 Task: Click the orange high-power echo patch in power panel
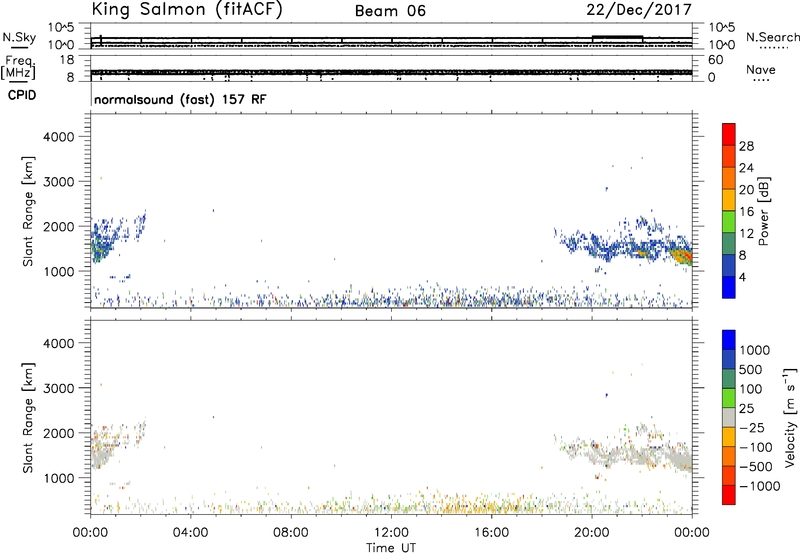pyautogui.click(x=681, y=255)
